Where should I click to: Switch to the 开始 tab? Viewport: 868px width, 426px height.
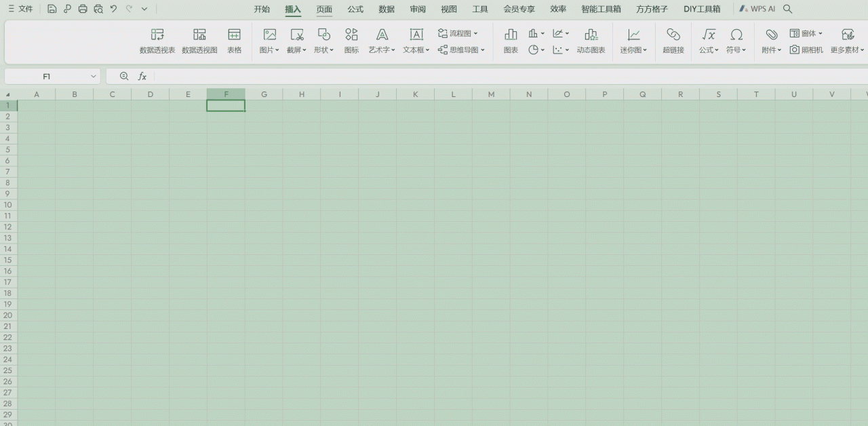click(262, 9)
